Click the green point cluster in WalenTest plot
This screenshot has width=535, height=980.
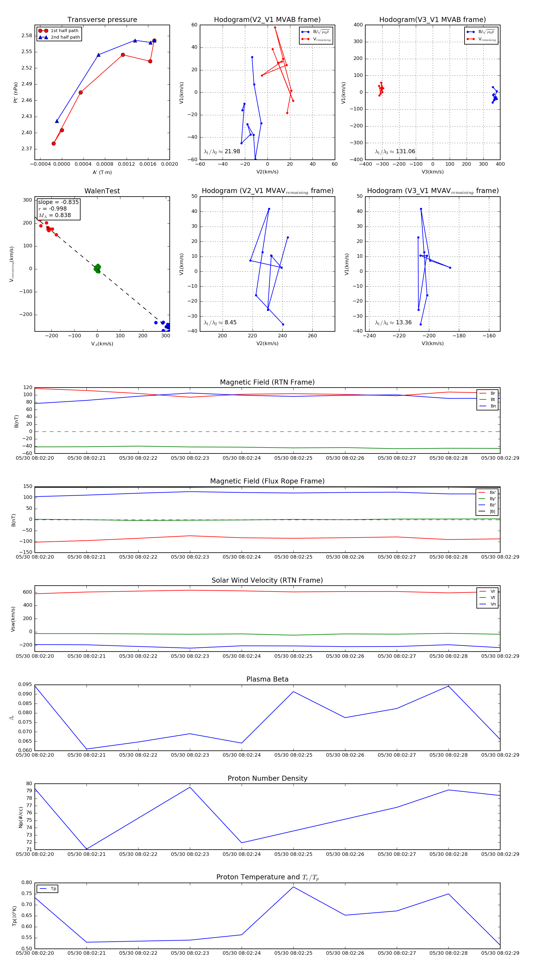click(x=97, y=268)
